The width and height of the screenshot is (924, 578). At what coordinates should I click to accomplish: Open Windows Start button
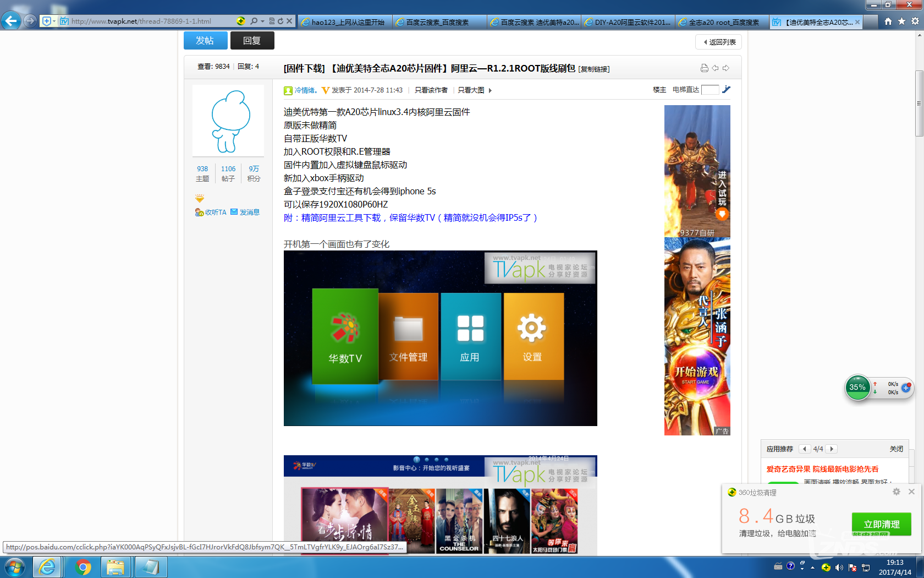(x=15, y=568)
